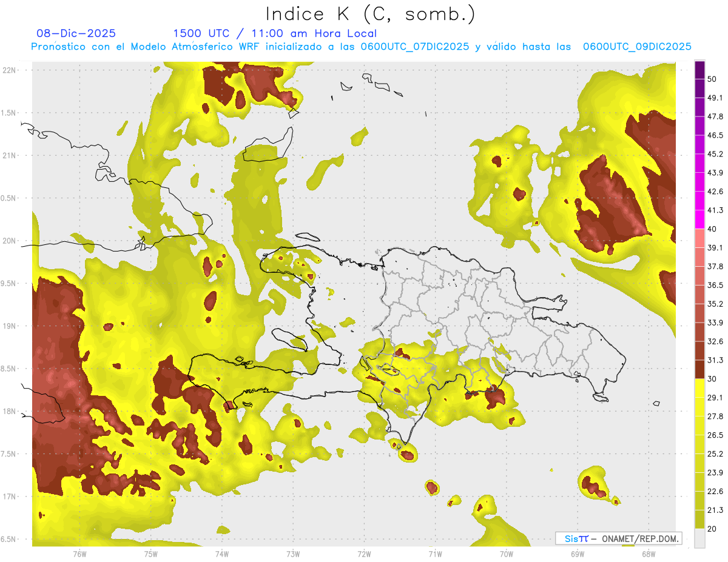Viewport: 728px width, 562px height.
Task: Click the "76W" longitude axis label
Action: (x=79, y=554)
